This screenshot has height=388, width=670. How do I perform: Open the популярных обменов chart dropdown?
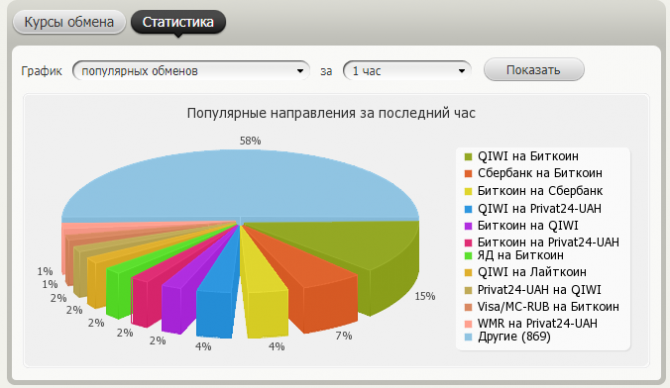pos(191,71)
